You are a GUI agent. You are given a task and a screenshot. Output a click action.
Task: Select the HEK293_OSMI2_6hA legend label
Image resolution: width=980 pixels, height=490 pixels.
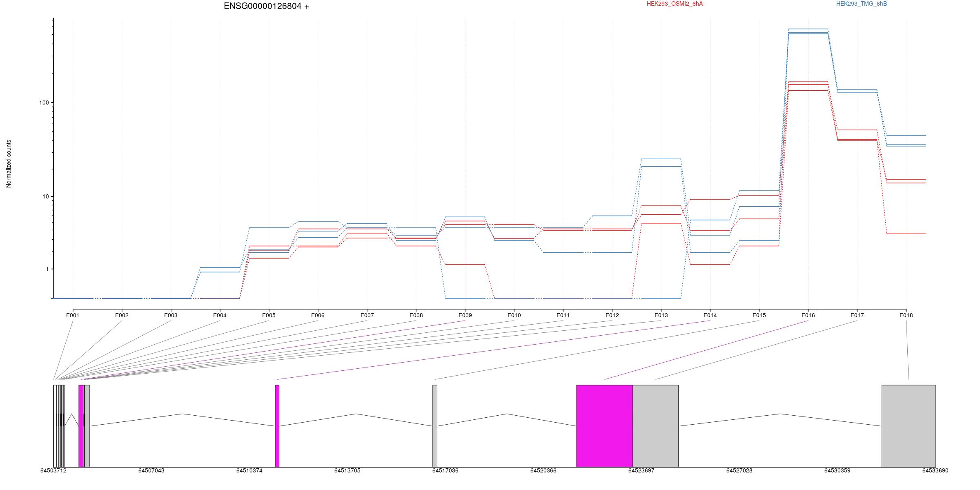pos(675,4)
